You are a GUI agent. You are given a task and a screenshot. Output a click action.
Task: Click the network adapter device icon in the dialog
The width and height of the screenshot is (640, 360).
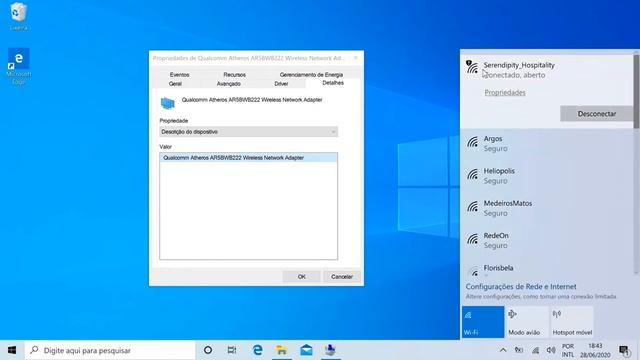pyautogui.click(x=167, y=103)
